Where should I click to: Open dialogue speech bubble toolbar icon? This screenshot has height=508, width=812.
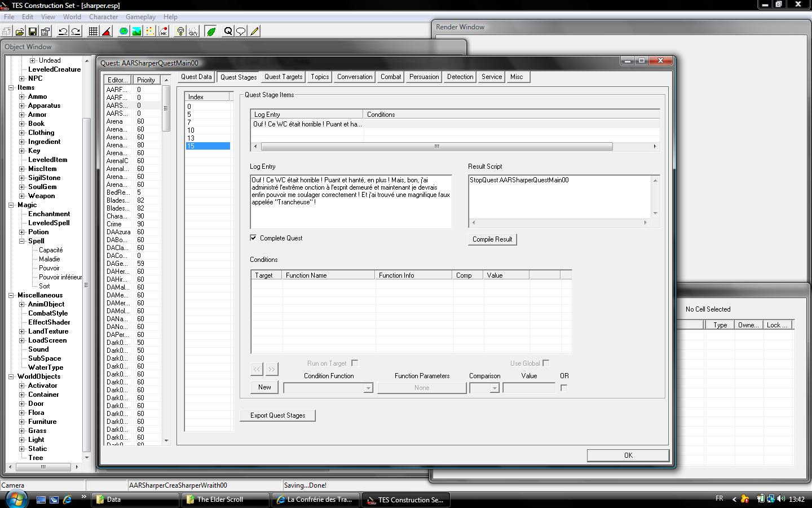tap(241, 32)
